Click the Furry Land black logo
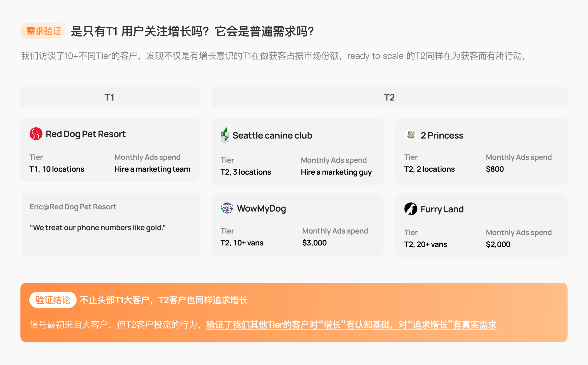Image resolution: width=588 pixels, height=365 pixels. tap(411, 209)
